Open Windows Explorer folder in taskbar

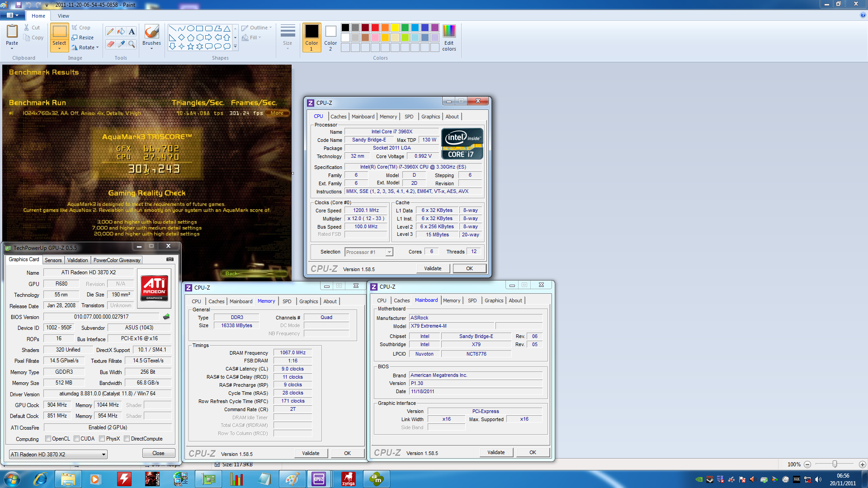(x=68, y=479)
